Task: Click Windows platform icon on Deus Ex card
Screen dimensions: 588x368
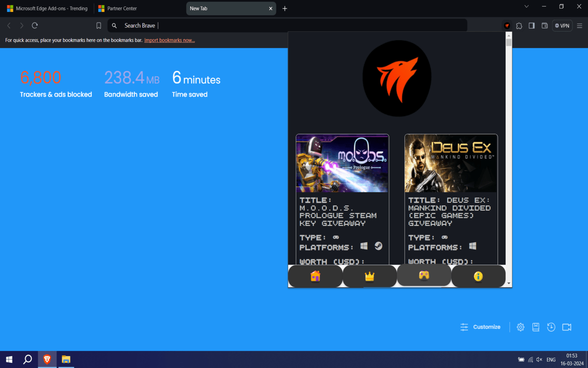Action: (x=473, y=247)
